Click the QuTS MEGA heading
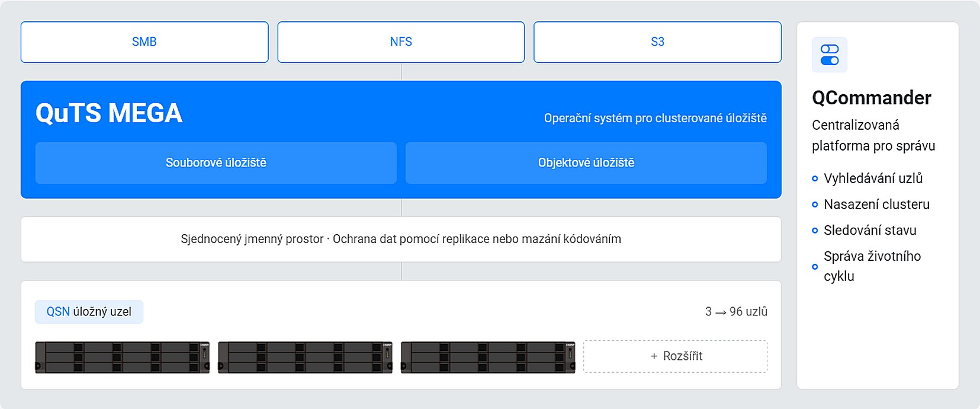Screen dimensions: 980x409 (109, 113)
